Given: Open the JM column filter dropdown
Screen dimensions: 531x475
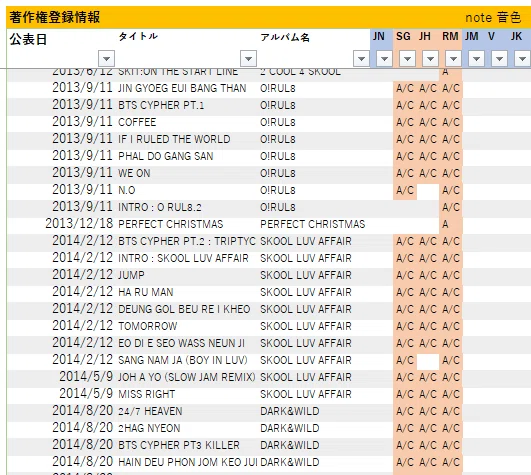Looking at the screenshot, I should click(x=476, y=59).
